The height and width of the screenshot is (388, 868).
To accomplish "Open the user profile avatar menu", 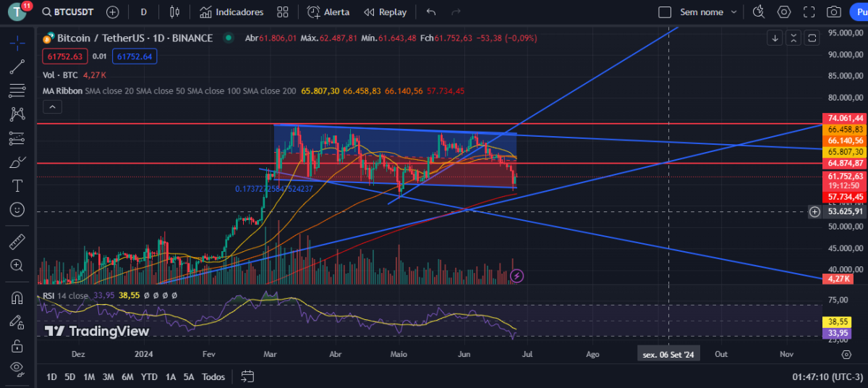I will coord(17,12).
